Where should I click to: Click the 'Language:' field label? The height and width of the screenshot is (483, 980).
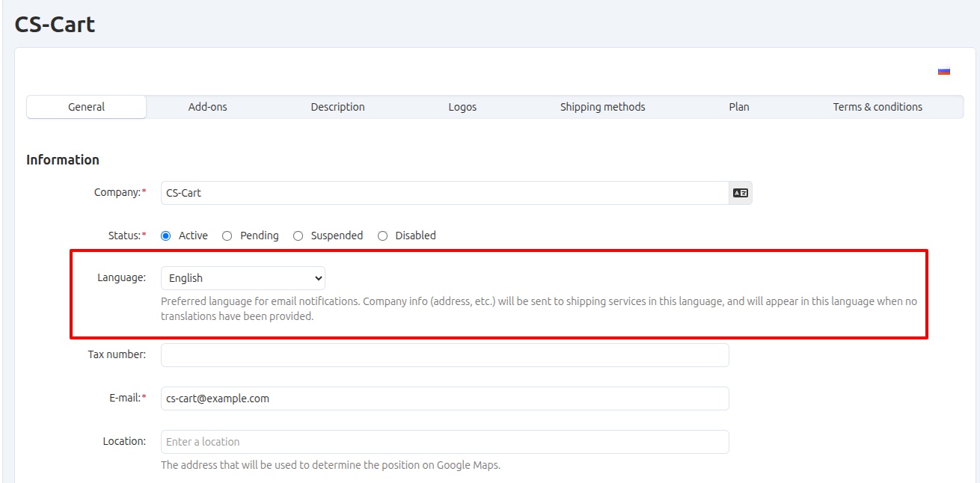click(122, 277)
